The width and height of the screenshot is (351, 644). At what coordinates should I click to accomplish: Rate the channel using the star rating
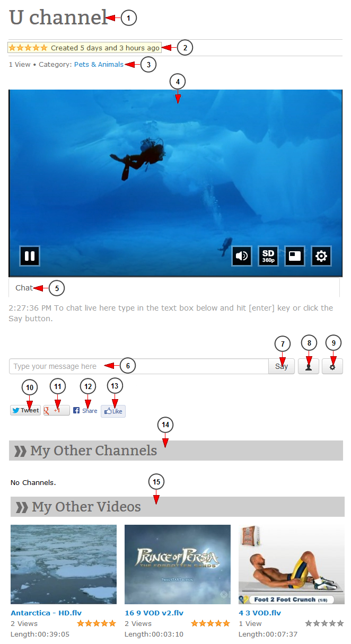coord(28,48)
